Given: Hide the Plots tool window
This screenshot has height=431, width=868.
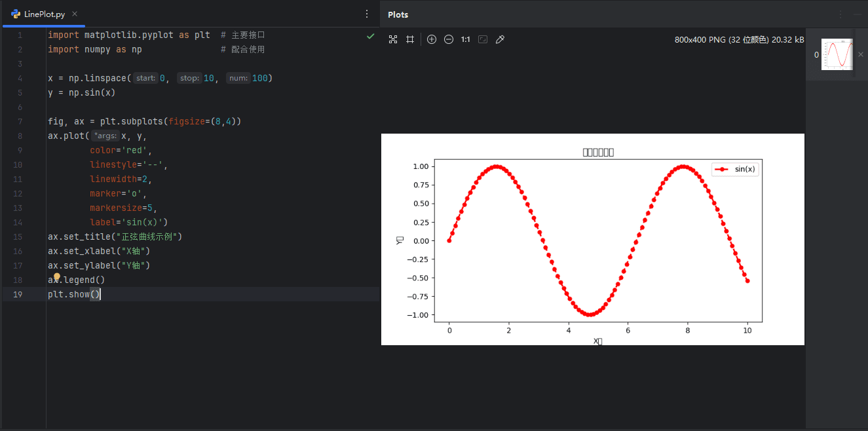Looking at the screenshot, I should pos(858,14).
